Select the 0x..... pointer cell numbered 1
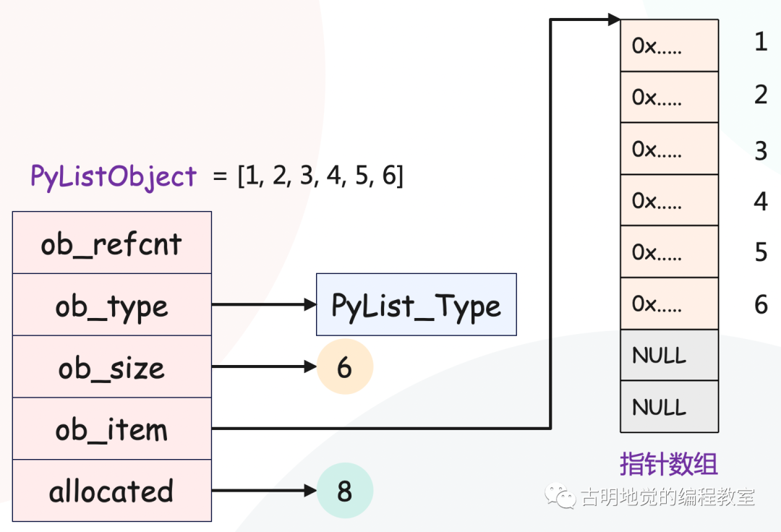 tap(670, 46)
